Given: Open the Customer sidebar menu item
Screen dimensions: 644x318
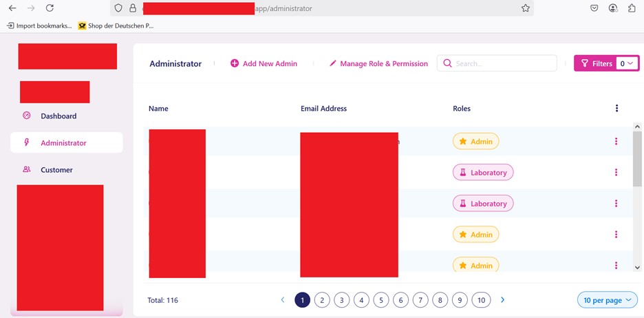Looking at the screenshot, I should tap(56, 169).
